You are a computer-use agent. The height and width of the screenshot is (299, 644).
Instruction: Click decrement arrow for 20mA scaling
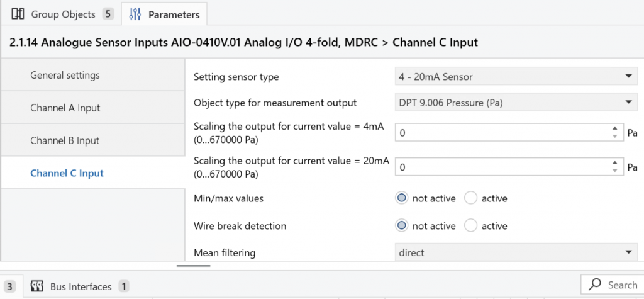[x=614, y=171]
